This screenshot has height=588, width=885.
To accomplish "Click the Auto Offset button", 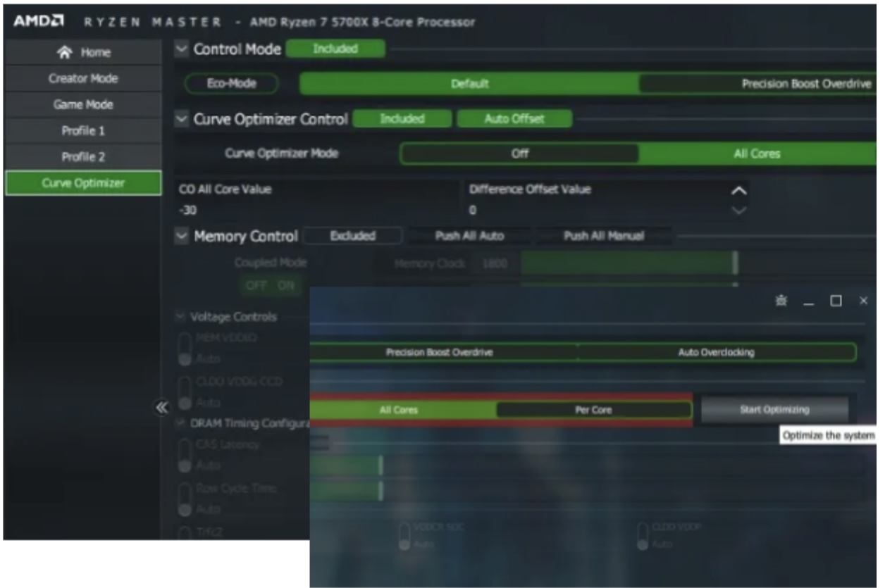I will pyautogui.click(x=514, y=119).
